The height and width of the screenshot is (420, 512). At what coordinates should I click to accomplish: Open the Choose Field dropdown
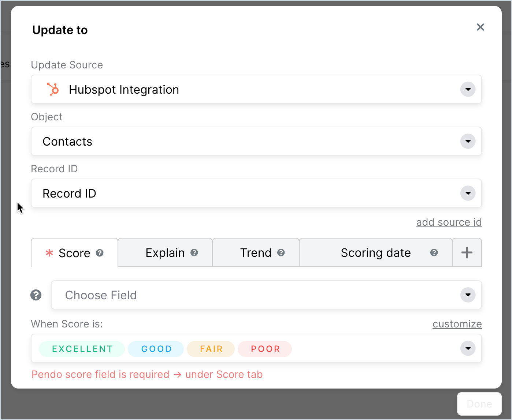click(x=468, y=295)
